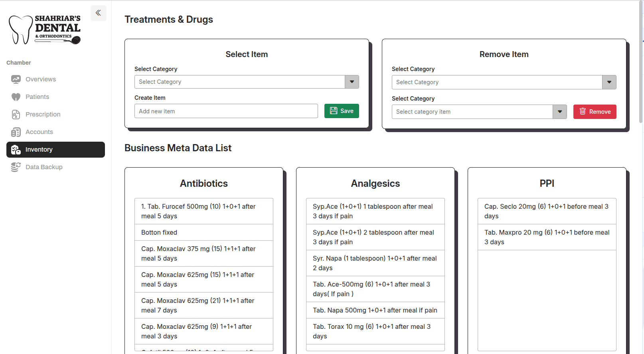Collapse the sidebar with double-chevron icon
Viewport: 644px width, 354px height.
coord(98,13)
